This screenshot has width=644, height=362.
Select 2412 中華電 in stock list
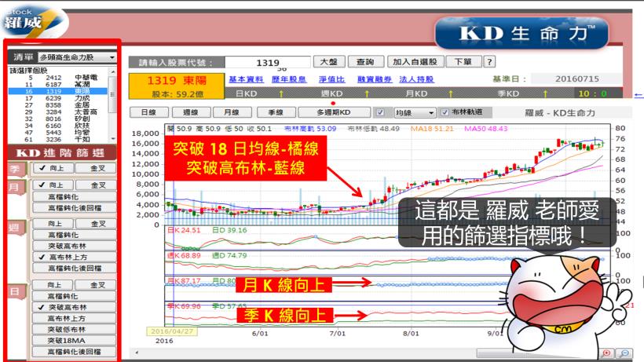pyautogui.click(x=59, y=77)
